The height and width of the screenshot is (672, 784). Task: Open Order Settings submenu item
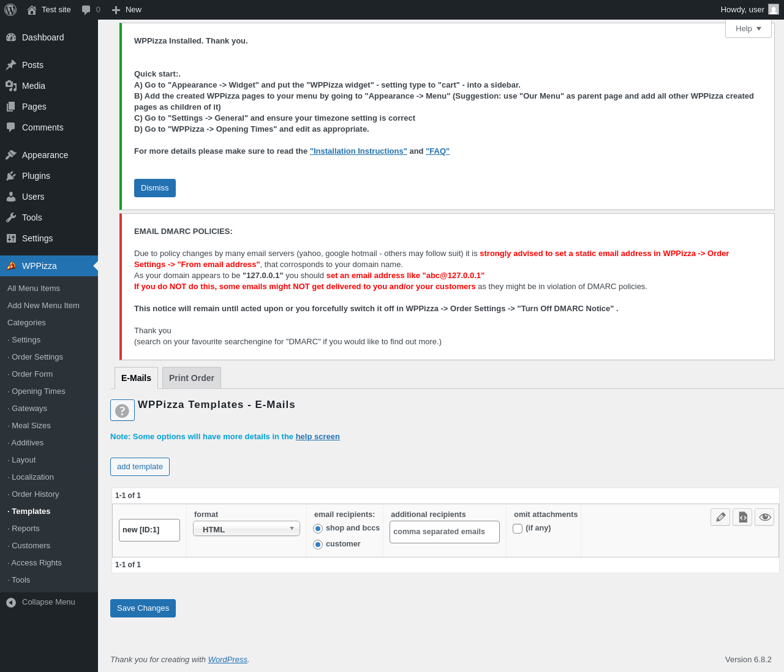click(x=36, y=357)
